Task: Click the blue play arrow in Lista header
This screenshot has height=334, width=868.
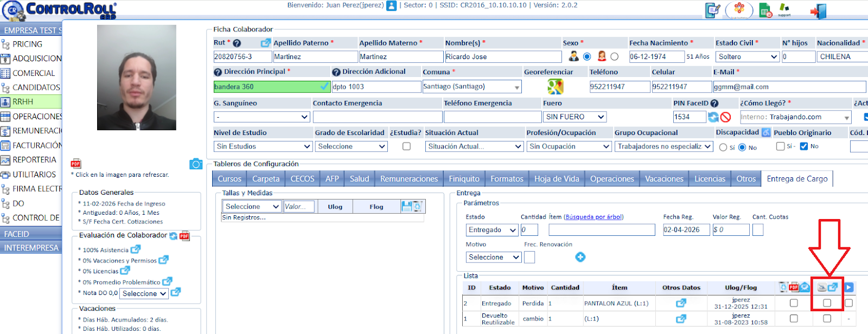Action: [849, 287]
